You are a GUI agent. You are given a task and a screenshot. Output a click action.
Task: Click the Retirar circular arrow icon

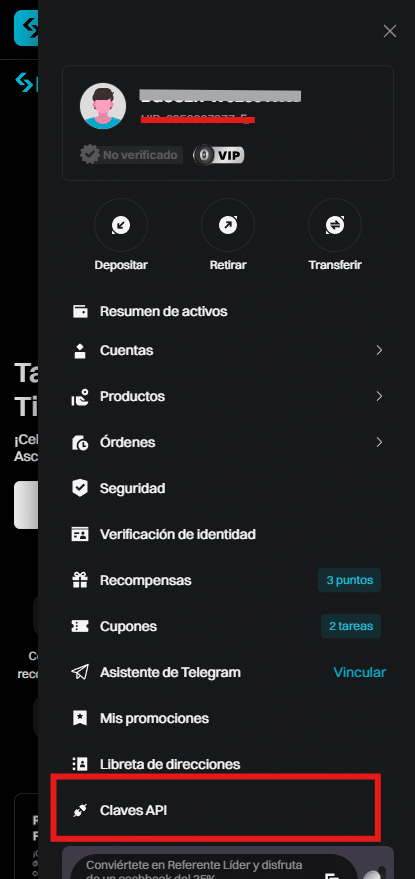point(228,225)
